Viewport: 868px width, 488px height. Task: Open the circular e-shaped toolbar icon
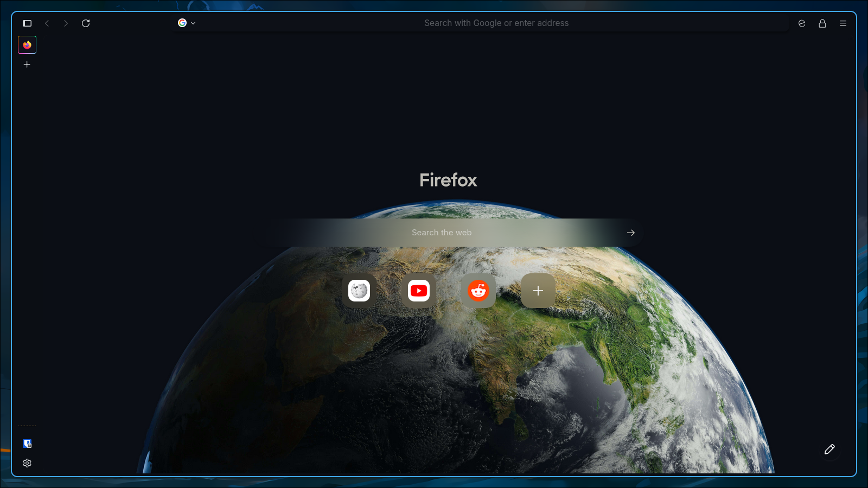802,23
